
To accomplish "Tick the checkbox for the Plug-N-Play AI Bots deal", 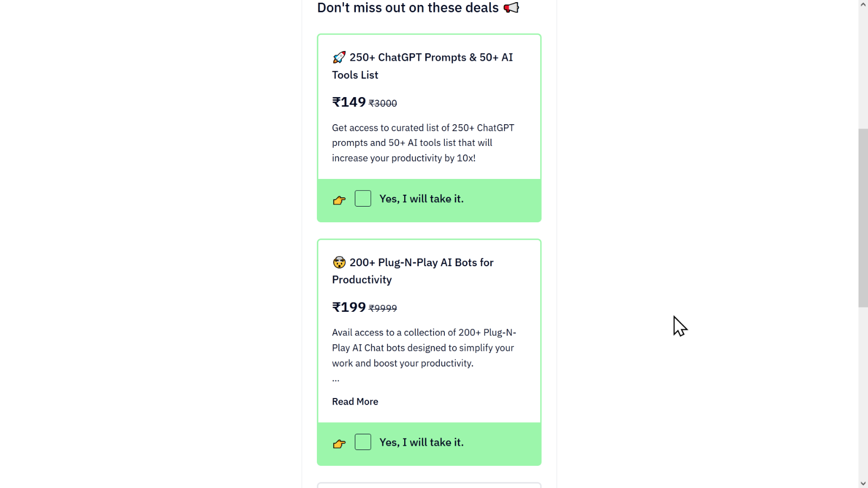I will pos(363,442).
